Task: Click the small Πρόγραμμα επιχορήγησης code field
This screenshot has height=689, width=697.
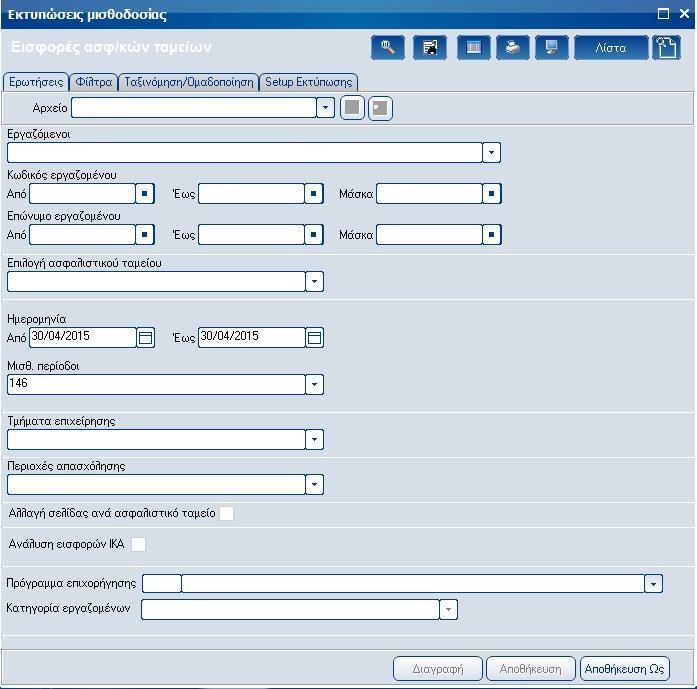Action: coord(162,584)
